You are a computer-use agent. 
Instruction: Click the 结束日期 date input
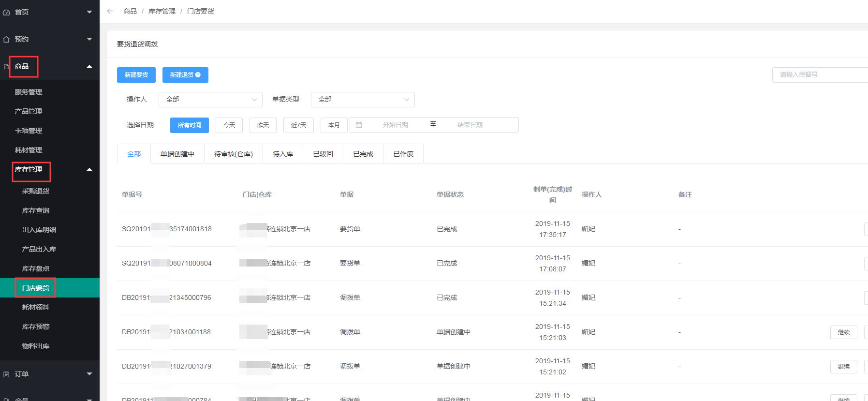(470, 125)
